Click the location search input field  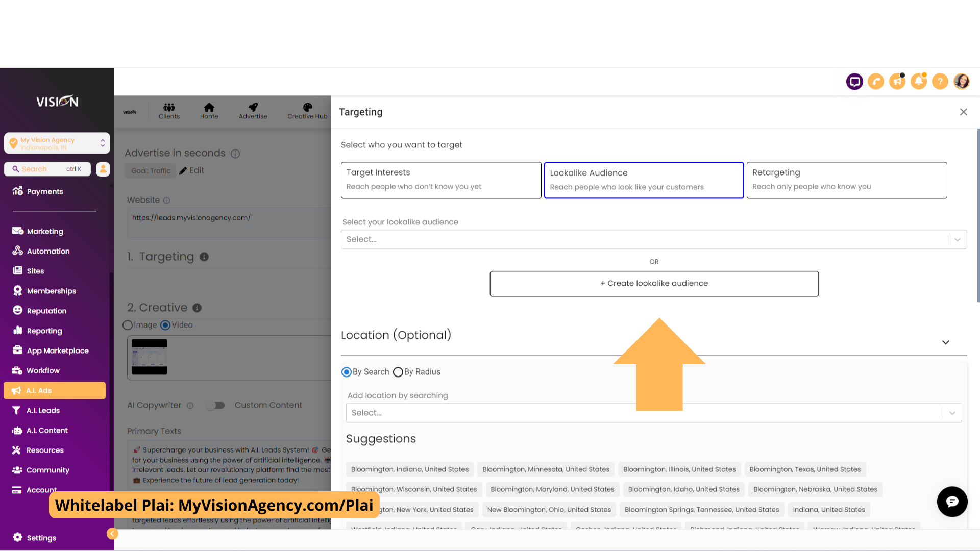tap(653, 412)
